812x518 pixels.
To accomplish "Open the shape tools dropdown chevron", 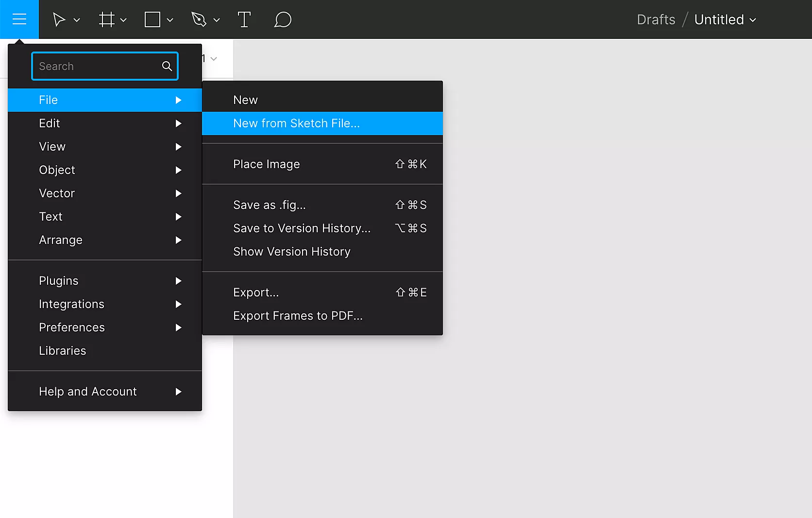I will (x=170, y=20).
